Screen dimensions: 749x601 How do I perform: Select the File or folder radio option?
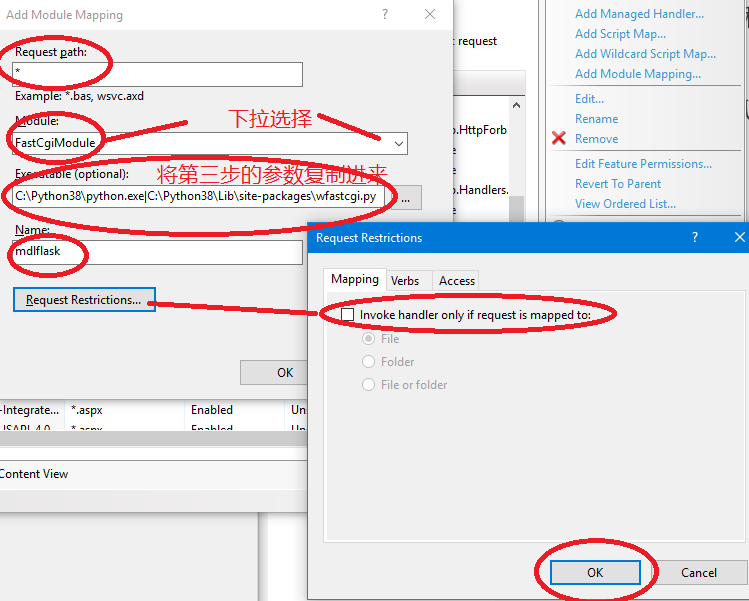[368, 385]
